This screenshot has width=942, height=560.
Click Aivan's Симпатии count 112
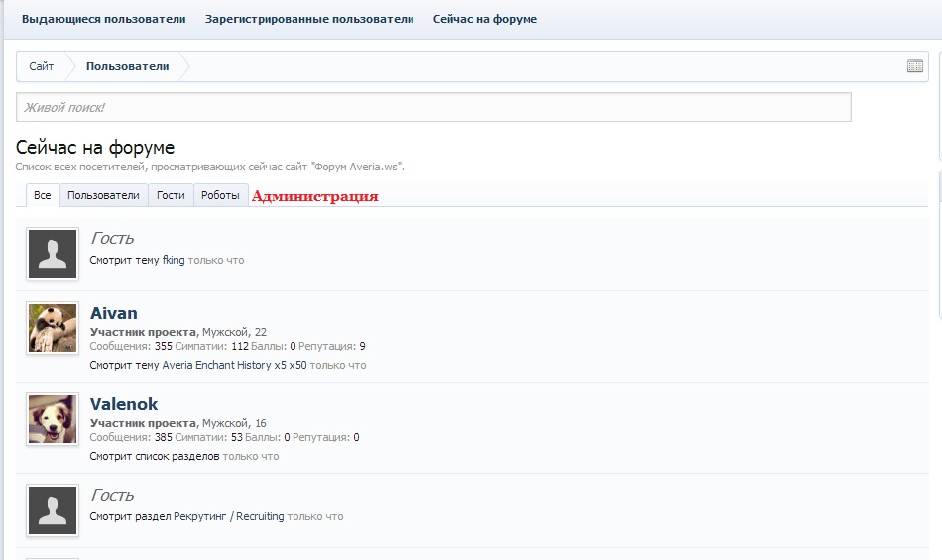click(x=240, y=346)
